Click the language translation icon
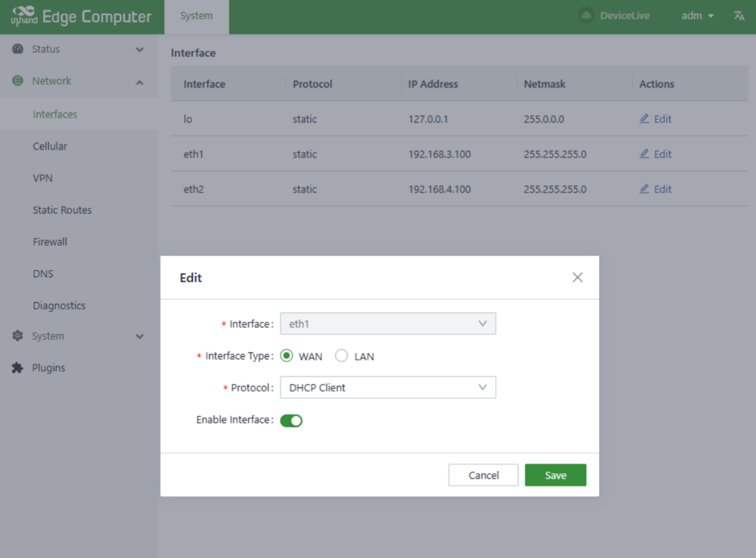 pyautogui.click(x=739, y=16)
